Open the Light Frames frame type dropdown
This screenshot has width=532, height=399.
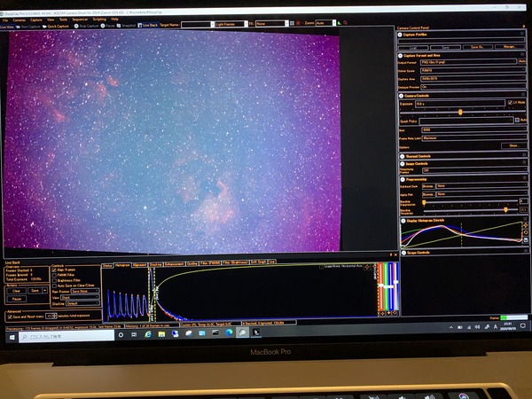pyautogui.click(x=231, y=24)
